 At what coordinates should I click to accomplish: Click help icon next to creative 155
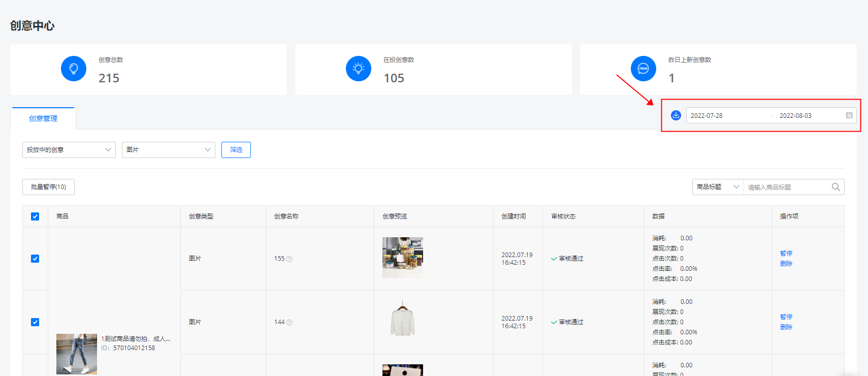click(x=290, y=259)
